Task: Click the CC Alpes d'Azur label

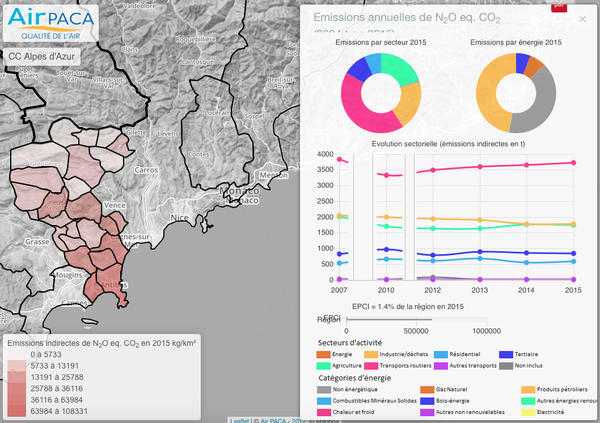Action: pos(43,57)
